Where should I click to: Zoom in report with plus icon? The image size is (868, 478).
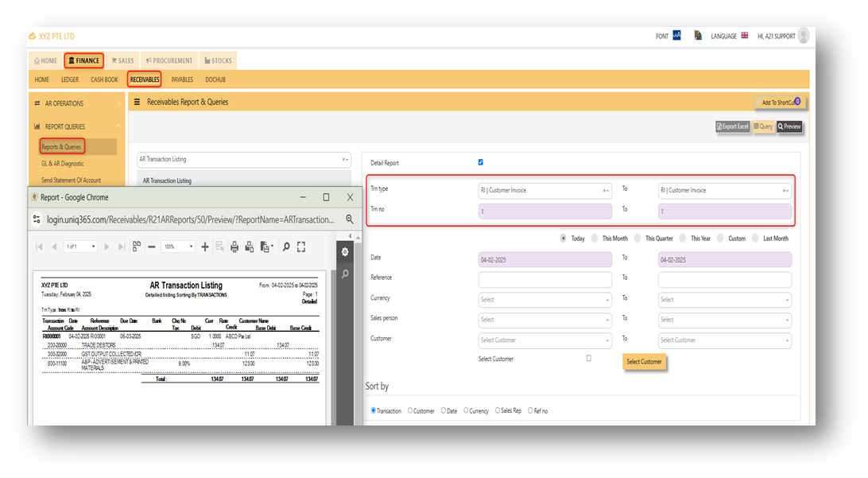click(x=205, y=247)
